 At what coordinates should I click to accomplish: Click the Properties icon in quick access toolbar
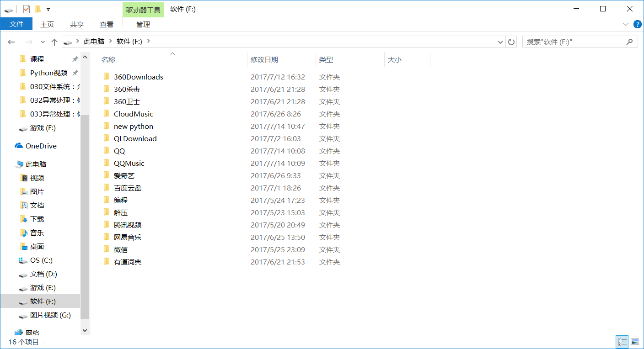click(x=27, y=9)
